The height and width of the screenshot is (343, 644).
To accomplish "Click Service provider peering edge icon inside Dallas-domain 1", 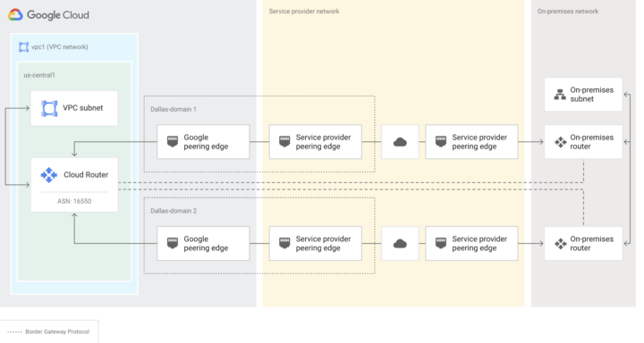I will [284, 141].
